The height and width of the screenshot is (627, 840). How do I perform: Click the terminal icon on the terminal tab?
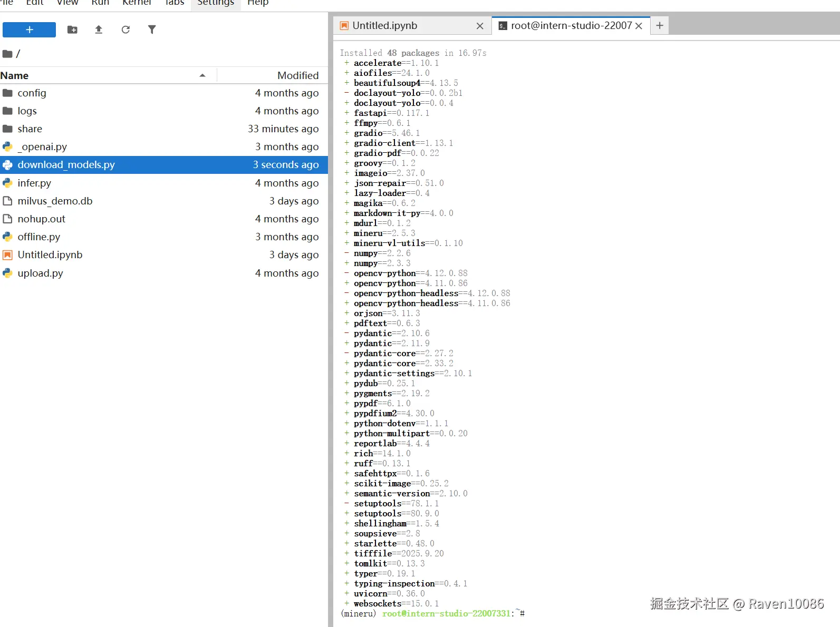point(503,26)
